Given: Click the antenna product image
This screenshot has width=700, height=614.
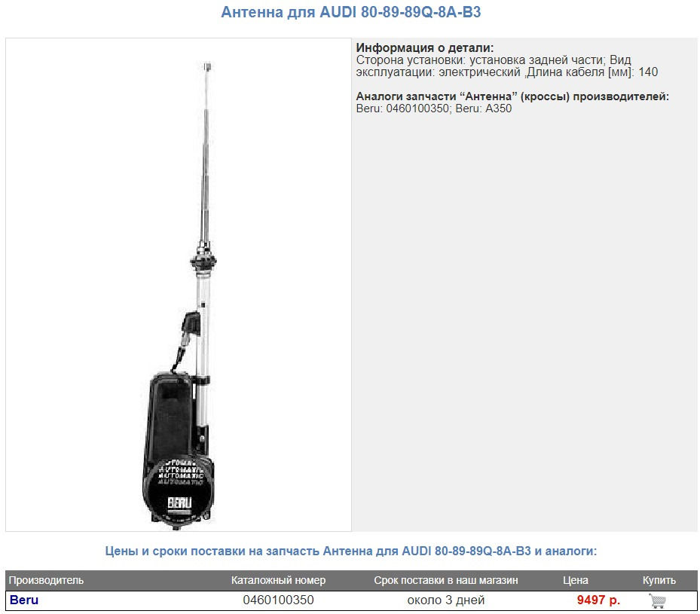Looking at the screenshot, I should tap(179, 285).
